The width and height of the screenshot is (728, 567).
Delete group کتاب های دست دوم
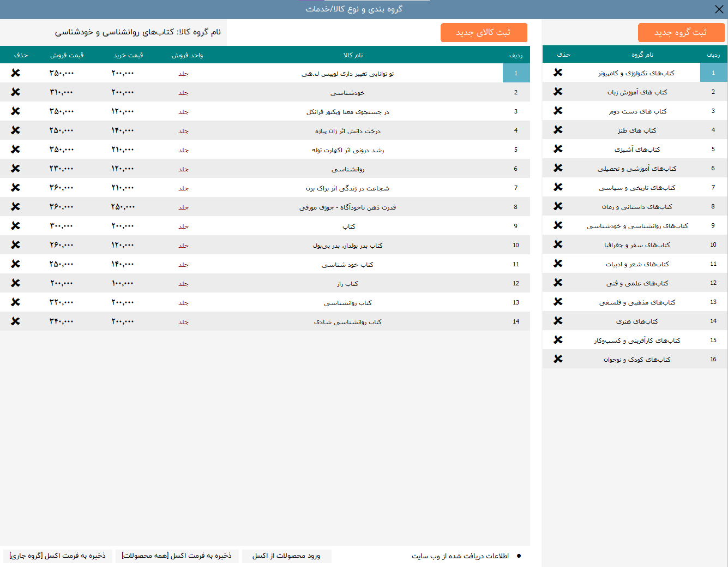(x=558, y=111)
